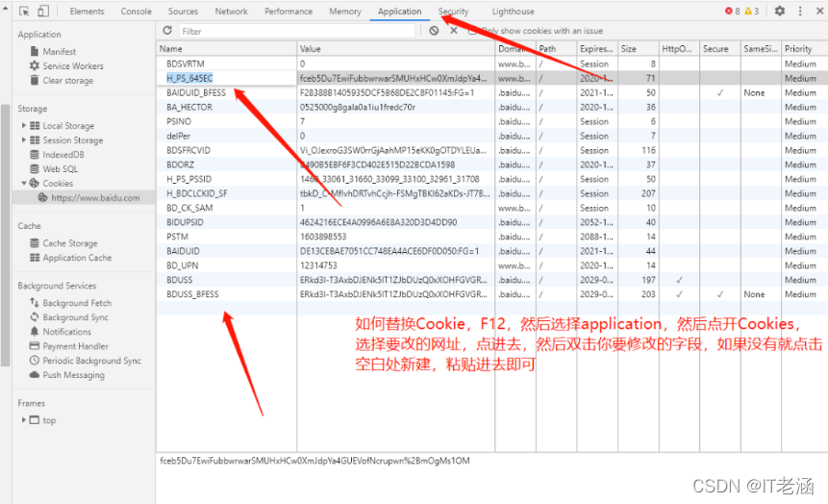
Task: Switch to the Network tab
Action: (x=232, y=12)
